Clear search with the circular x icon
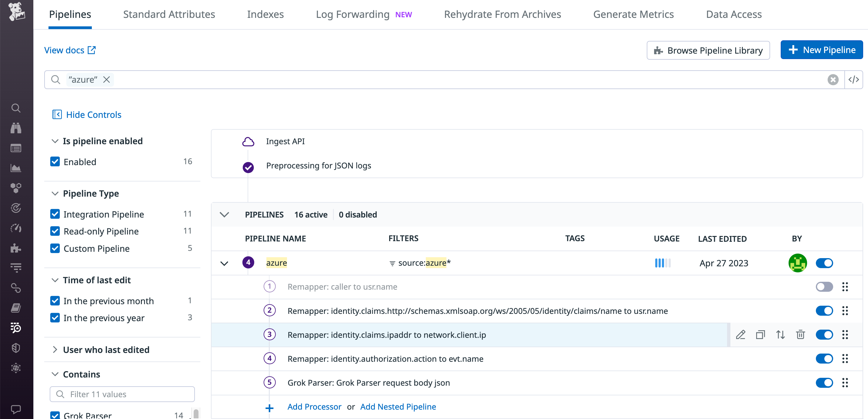 click(833, 79)
